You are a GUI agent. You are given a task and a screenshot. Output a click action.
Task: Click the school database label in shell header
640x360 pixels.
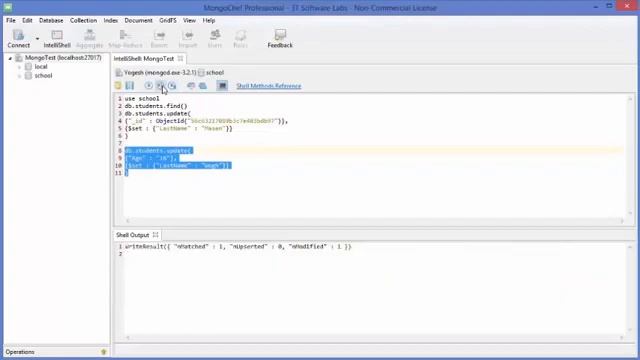[215, 73]
